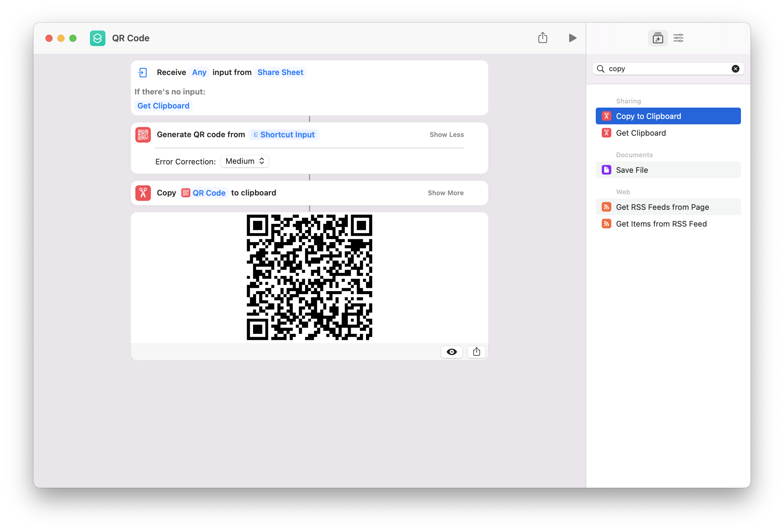Select the Shortcut Input variable token
The image size is (784, 532).
284,135
